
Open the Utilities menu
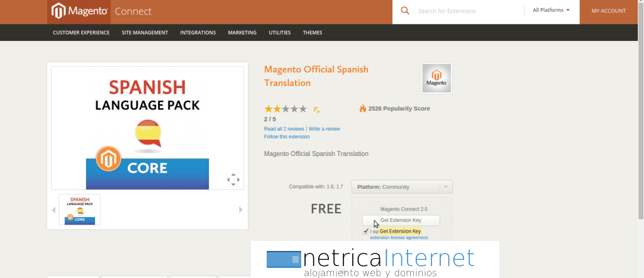pyautogui.click(x=280, y=33)
